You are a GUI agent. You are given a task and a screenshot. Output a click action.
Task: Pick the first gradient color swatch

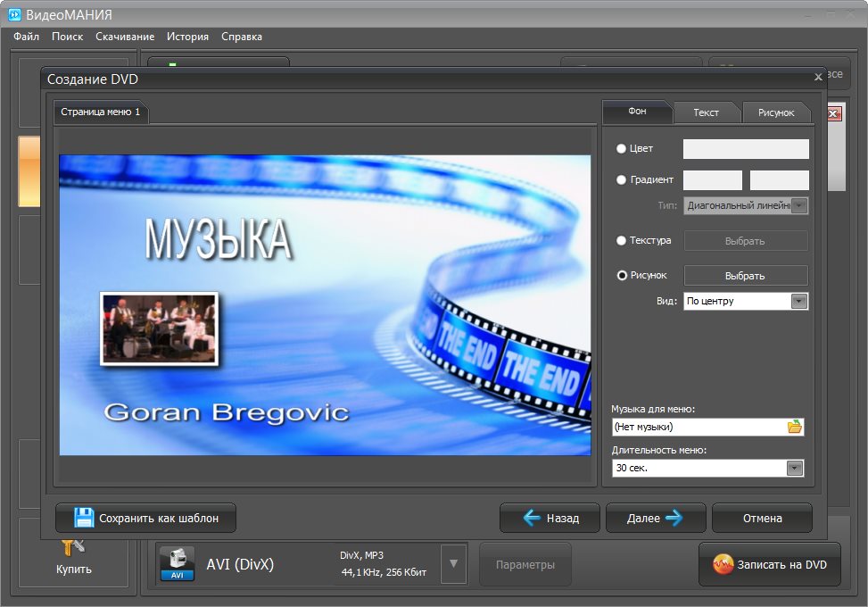[713, 180]
